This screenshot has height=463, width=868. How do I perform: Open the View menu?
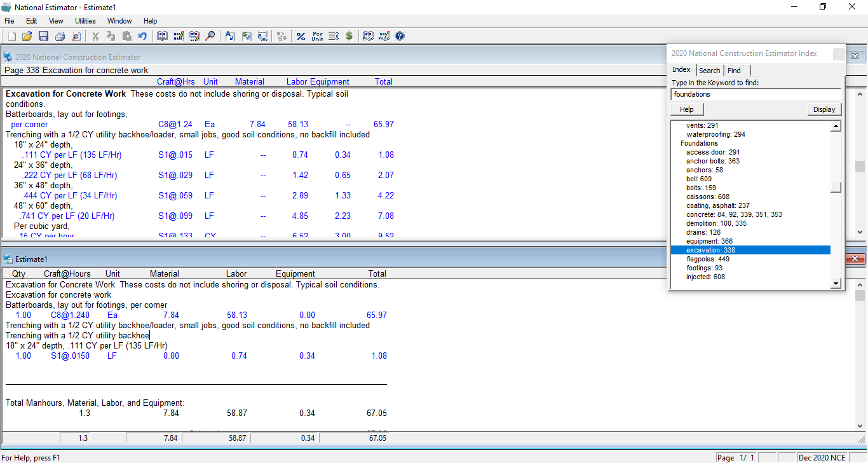56,21
